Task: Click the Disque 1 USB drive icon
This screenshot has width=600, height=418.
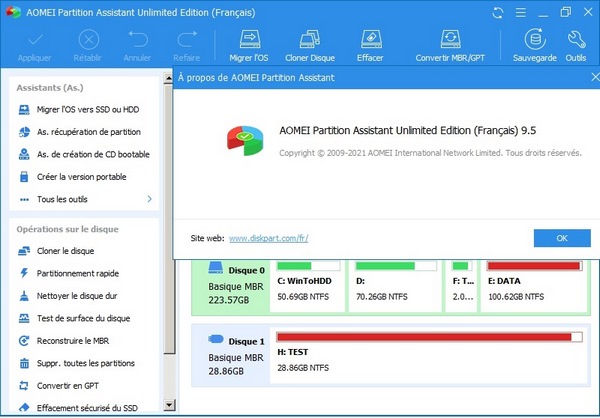Action: click(216, 339)
